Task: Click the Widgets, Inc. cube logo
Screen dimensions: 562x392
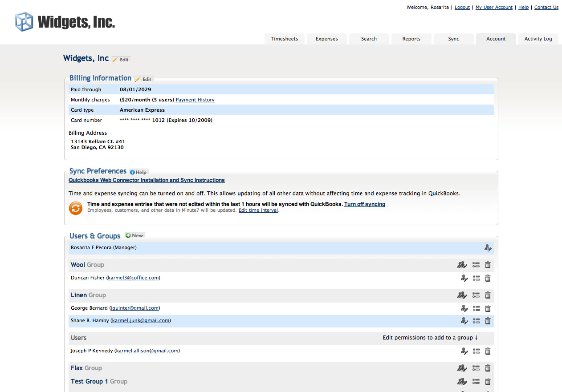Action: point(24,22)
